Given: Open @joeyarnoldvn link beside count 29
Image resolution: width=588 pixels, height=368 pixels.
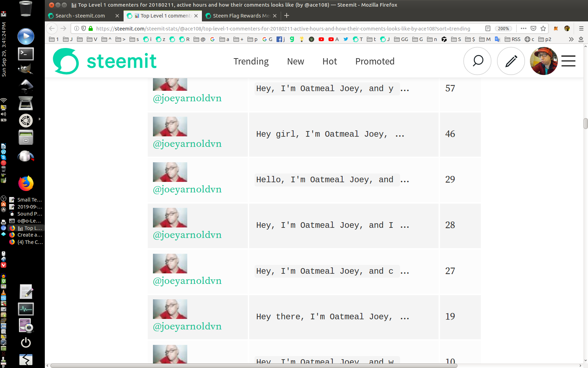Looking at the screenshot, I should coord(187,189).
